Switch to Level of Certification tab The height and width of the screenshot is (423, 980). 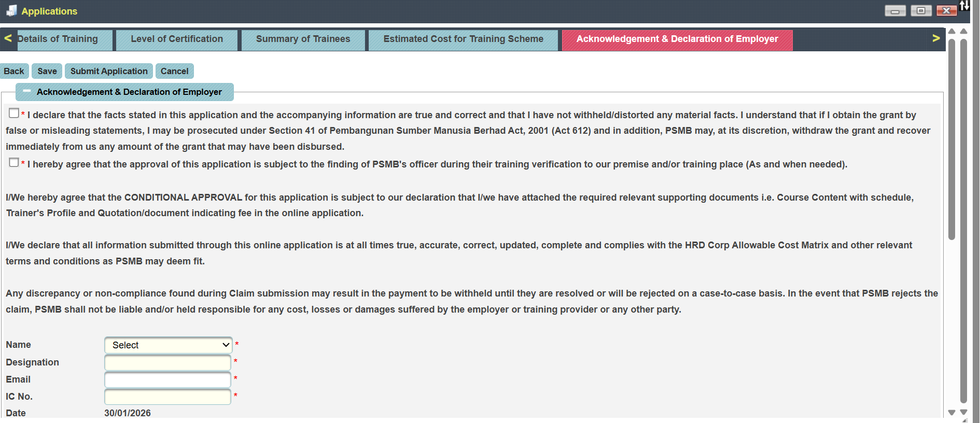[177, 39]
